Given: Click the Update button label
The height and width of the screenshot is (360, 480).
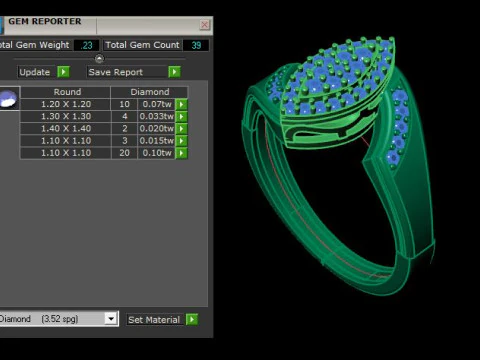Looking at the screenshot, I should pos(35,72).
